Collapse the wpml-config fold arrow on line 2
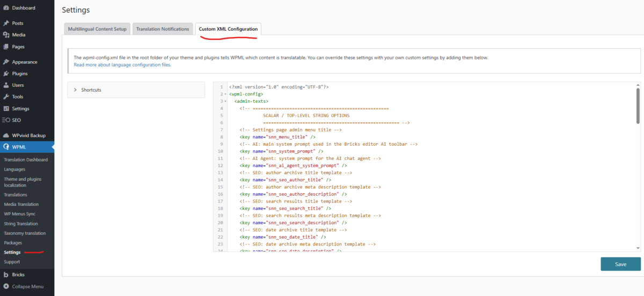Viewport: 644px width, 296px height. click(225, 94)
